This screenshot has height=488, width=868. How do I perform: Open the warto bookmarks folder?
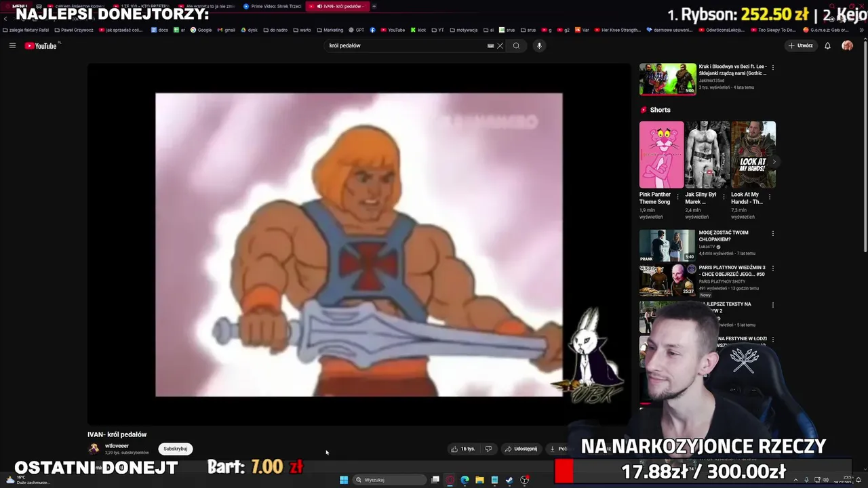pyautogui.click(x=301, y=30)
